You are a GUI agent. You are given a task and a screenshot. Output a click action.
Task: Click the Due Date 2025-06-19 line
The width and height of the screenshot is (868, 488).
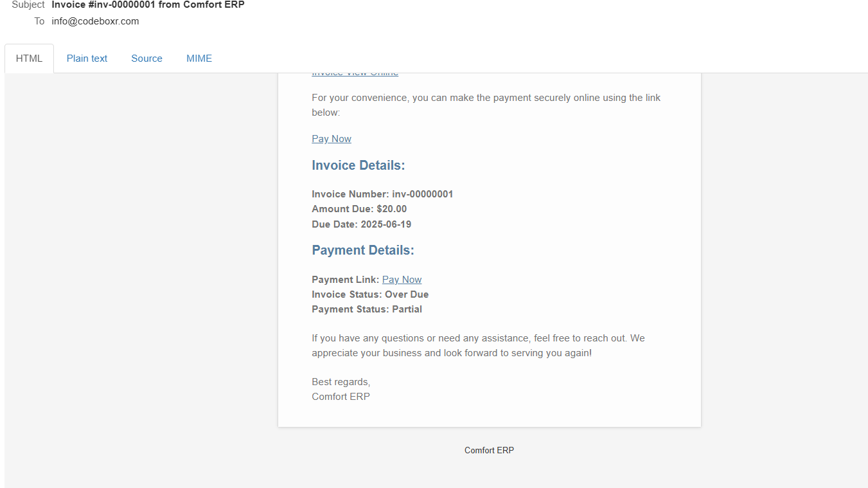tap(361, 224)
